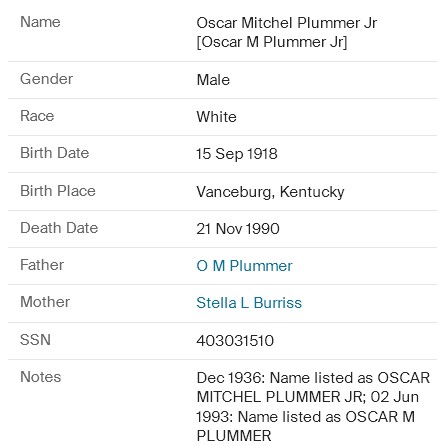The image size is (437, 446).
Task: Click the Notes field label
Action: pyautogui.click(x=41, y=377)
